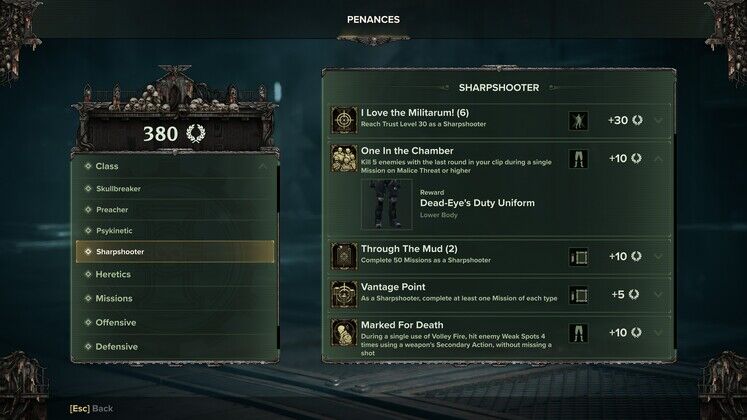Expand the Through The Mud penance chevron

(658, 257)
